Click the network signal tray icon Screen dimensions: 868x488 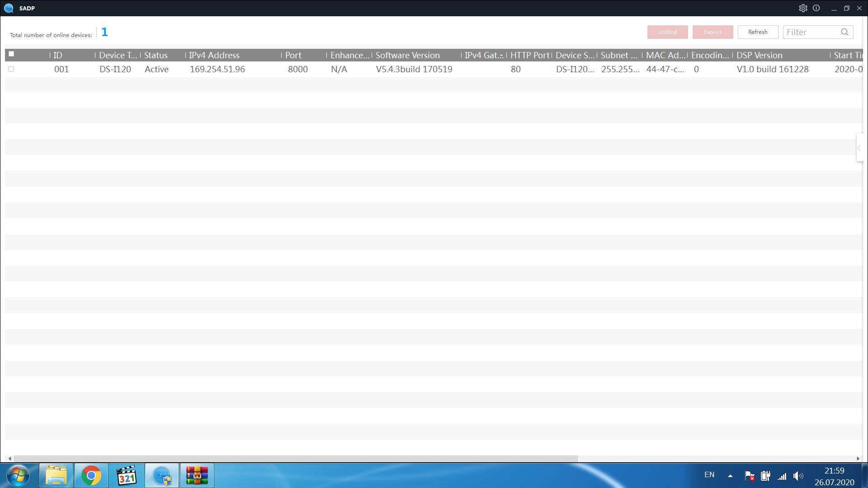point(782,476)
